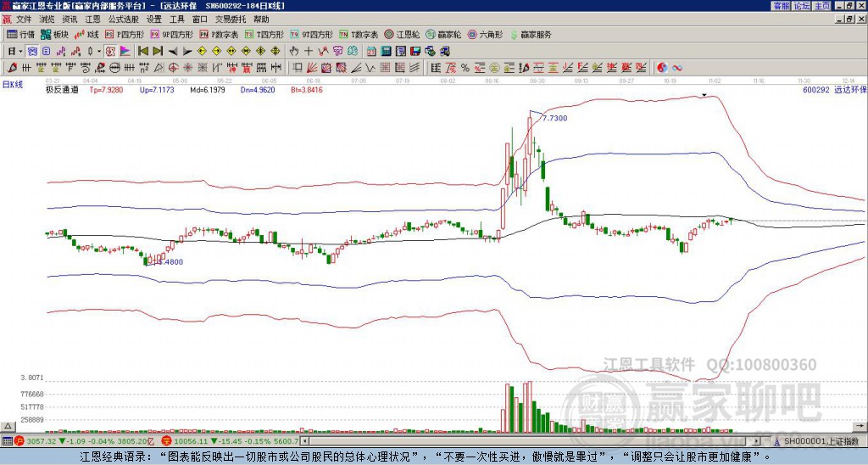Click the scrollbar left arrow button

[304, 441]
